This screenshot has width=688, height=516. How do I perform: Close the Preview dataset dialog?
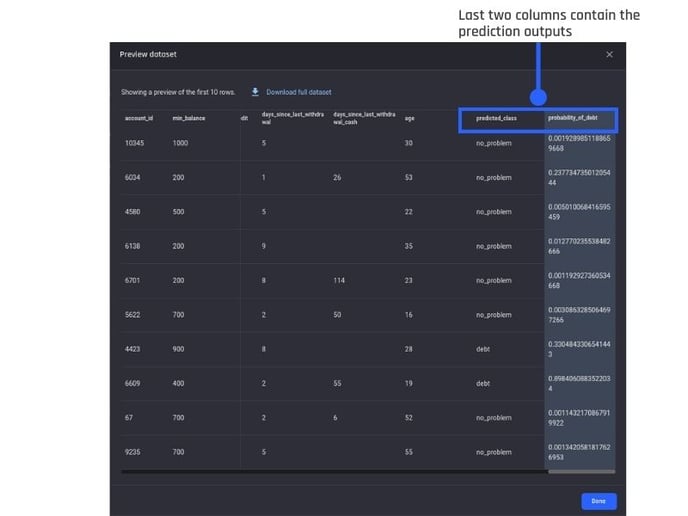click(609, 54)
